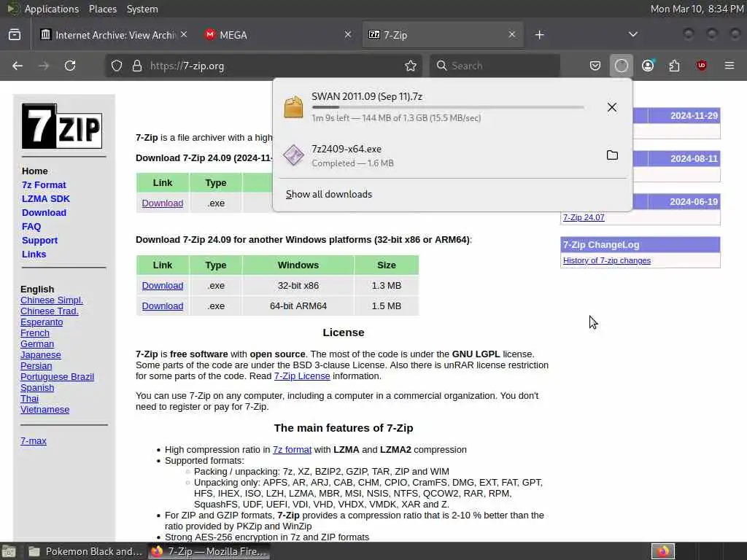
Task: Select 7-Zip — Mozilla Firefox taskbar button
Action: click(x=209, y=551)
